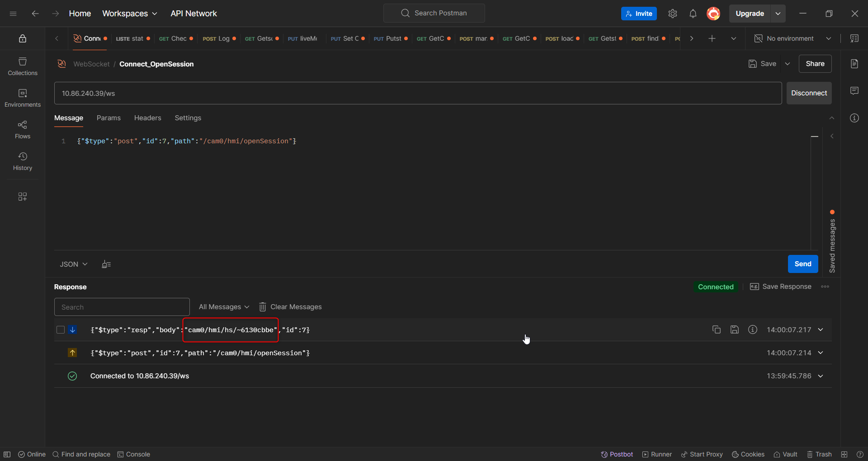Switch to the Params tab
868x461 pixels.
(x=108, y=118)
